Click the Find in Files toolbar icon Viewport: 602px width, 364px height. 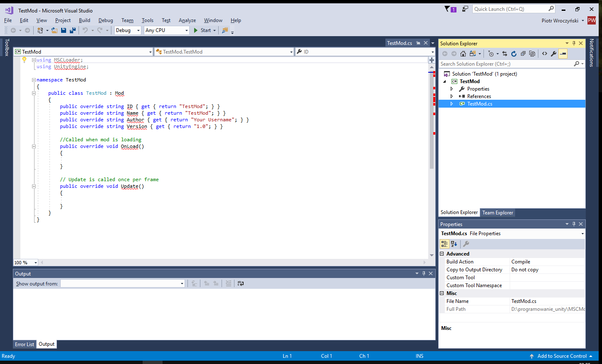[x=225, y=30]
